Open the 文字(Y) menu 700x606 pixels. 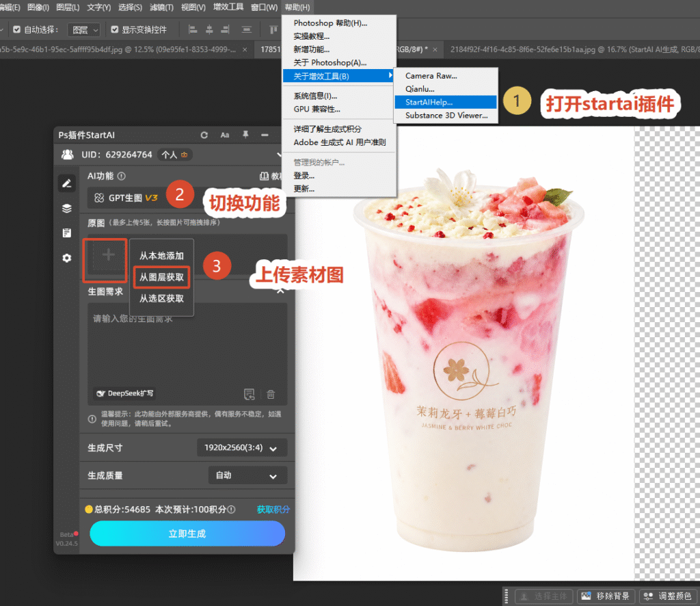click(98, 7)
